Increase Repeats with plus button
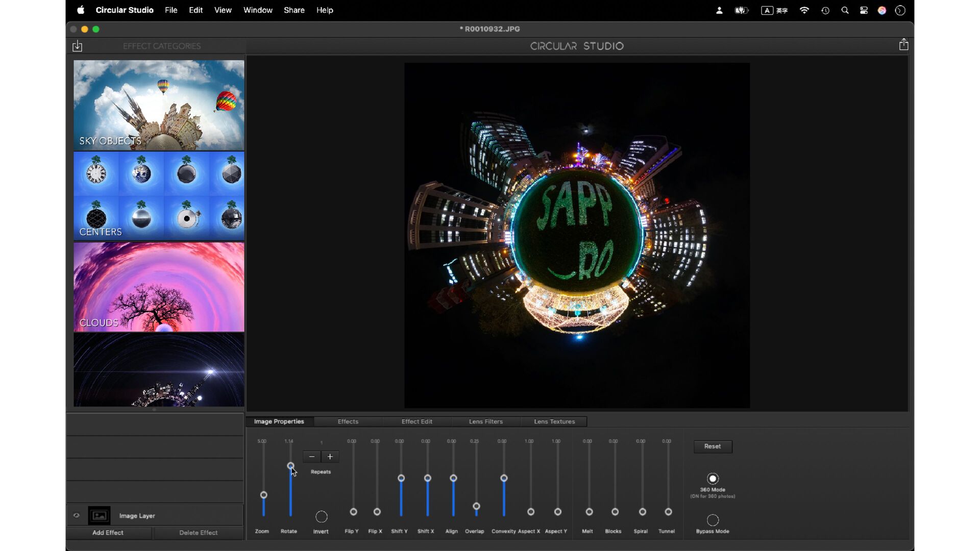The height and width of the screenshot is (551, 980). tap(330, 457)
